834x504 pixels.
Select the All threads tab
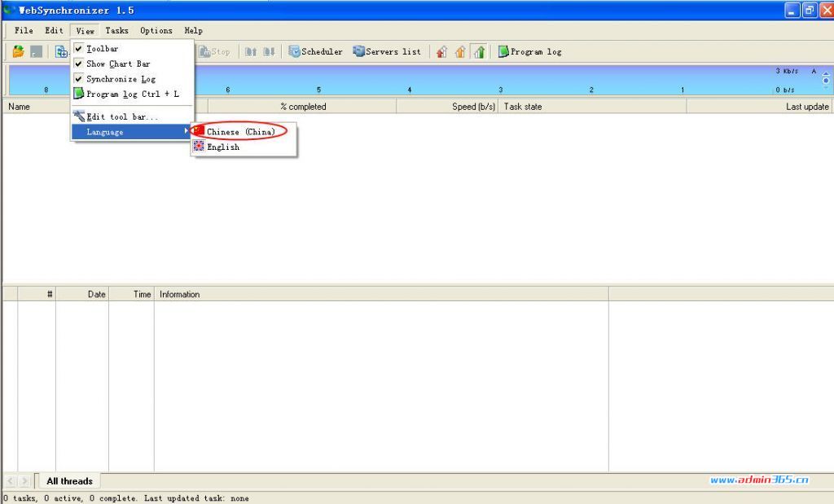(x=69, y=481)
